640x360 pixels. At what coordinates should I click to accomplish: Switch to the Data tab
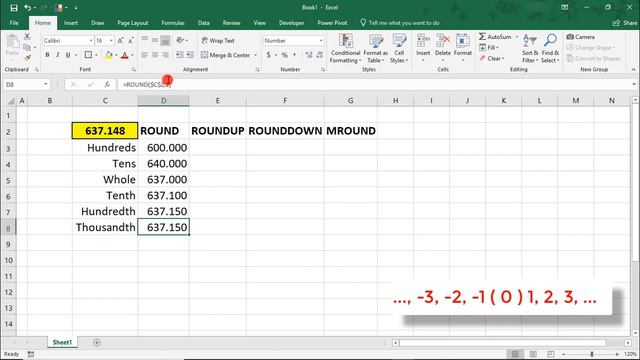[x=204, y=23]
